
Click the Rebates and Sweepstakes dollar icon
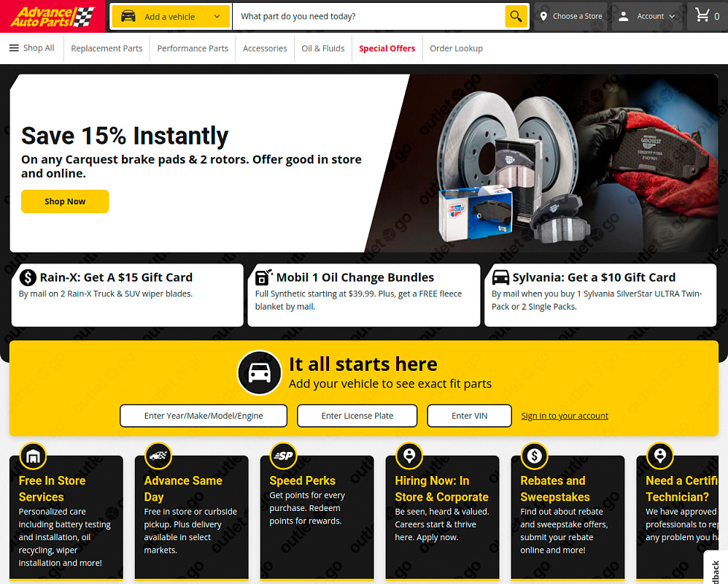pyautogui.click(x=535, y=456)
